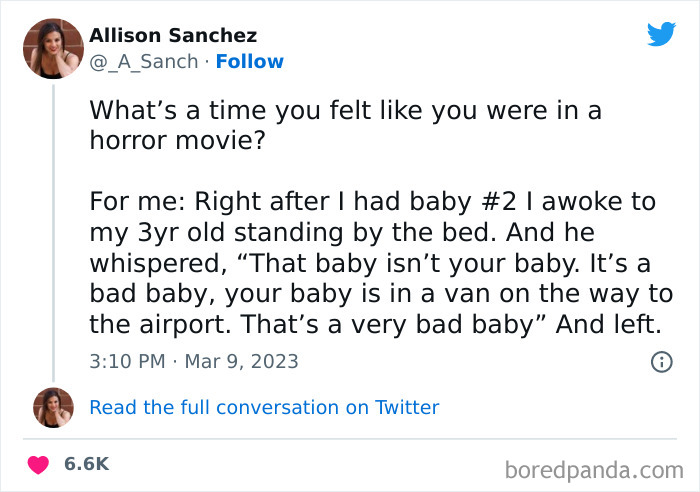Click the vertical thread line below the avatar

point(52,230)
